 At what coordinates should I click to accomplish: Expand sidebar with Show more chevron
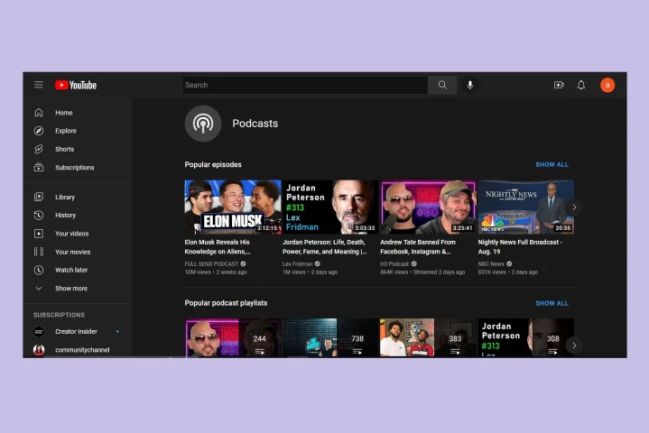click(x=38, y=288)
